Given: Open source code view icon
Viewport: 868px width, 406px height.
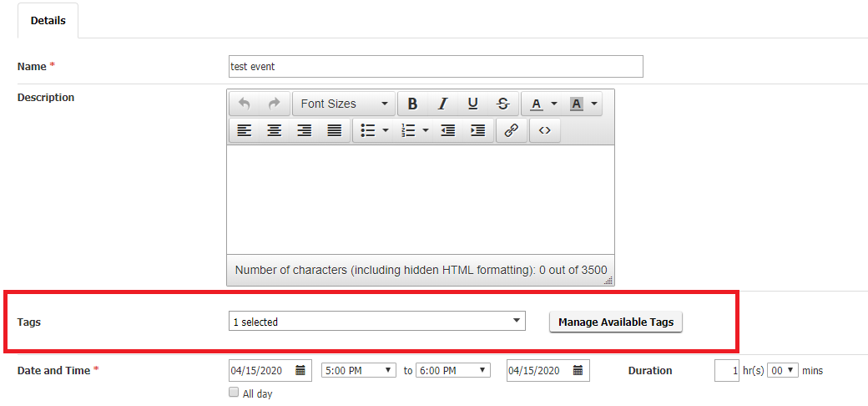Looking at the screenshot, I should click(x=545, y=130).
